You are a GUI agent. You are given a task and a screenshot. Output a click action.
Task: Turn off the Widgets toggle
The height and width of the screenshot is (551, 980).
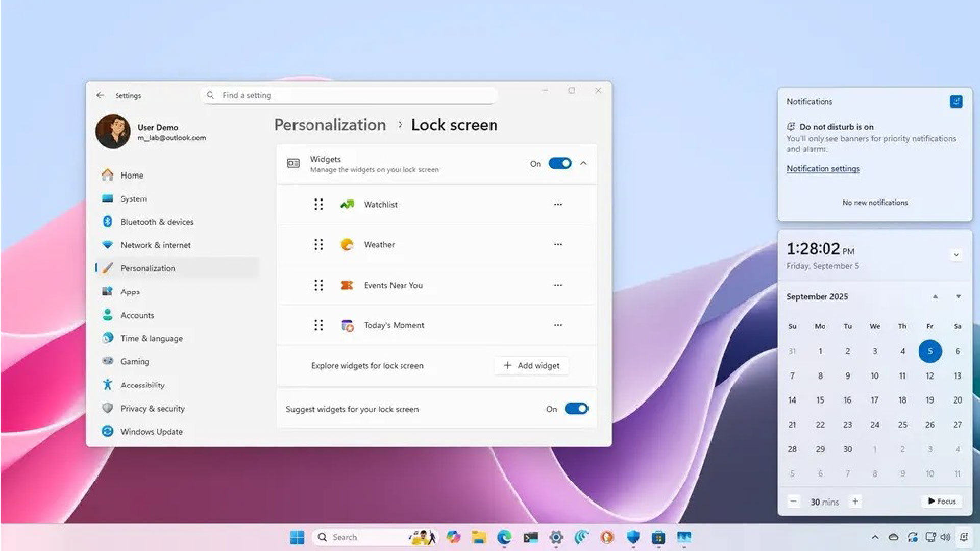point(560,164)
